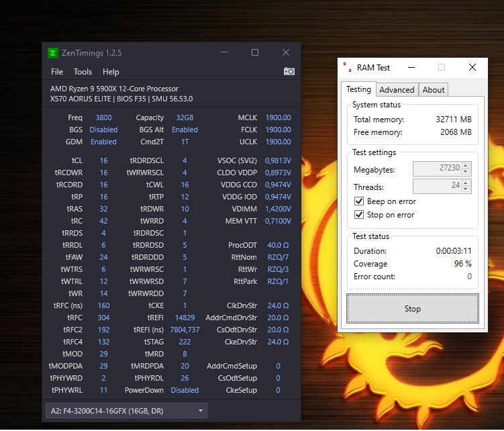Switch to the Testing tab
The height and width of the screenshot is (431, 504).
(x=358, y=89)
